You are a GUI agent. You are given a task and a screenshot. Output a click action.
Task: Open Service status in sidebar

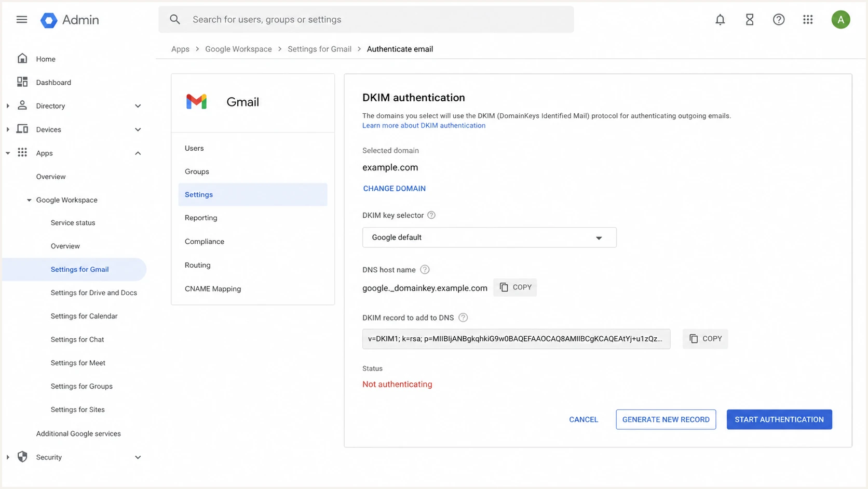73,222
